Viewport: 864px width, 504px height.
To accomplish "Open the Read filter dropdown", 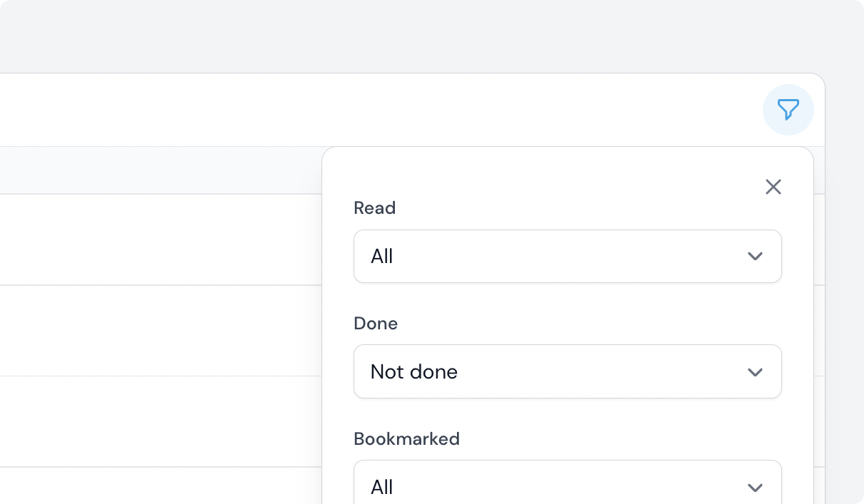I will 567,256.
